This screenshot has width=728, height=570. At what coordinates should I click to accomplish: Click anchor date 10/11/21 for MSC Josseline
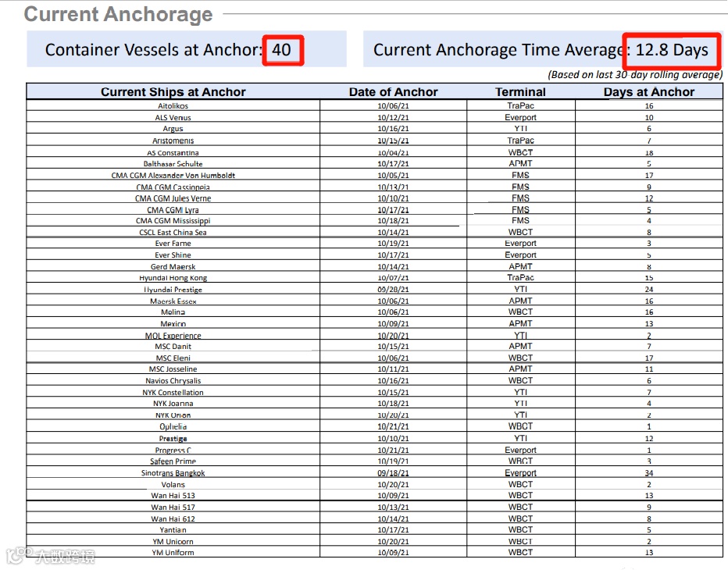click(x=393, y=369)
